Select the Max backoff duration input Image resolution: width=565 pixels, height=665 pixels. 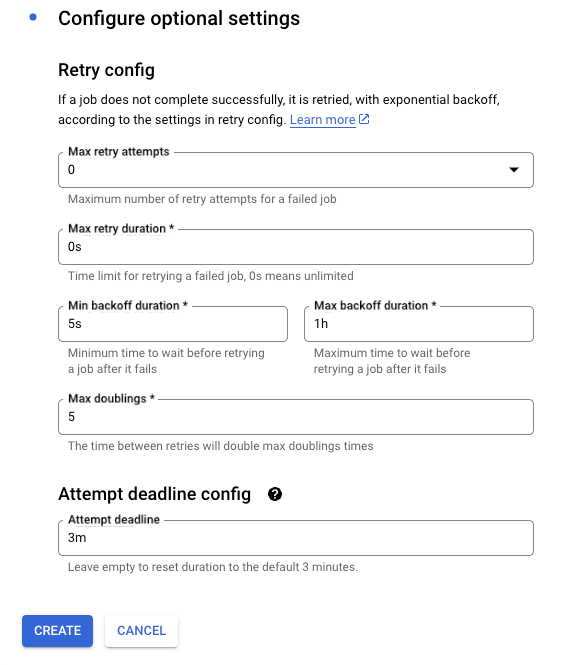(x=419, y=324)
